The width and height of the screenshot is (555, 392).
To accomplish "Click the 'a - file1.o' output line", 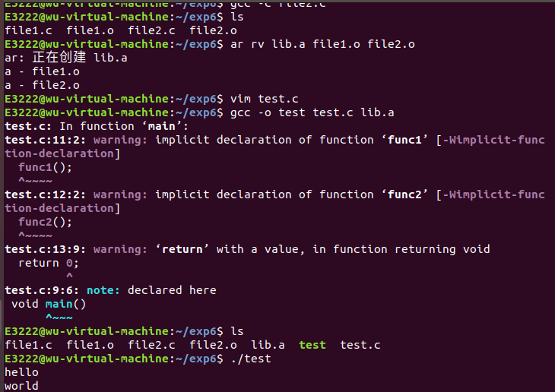I will [42, 71].
